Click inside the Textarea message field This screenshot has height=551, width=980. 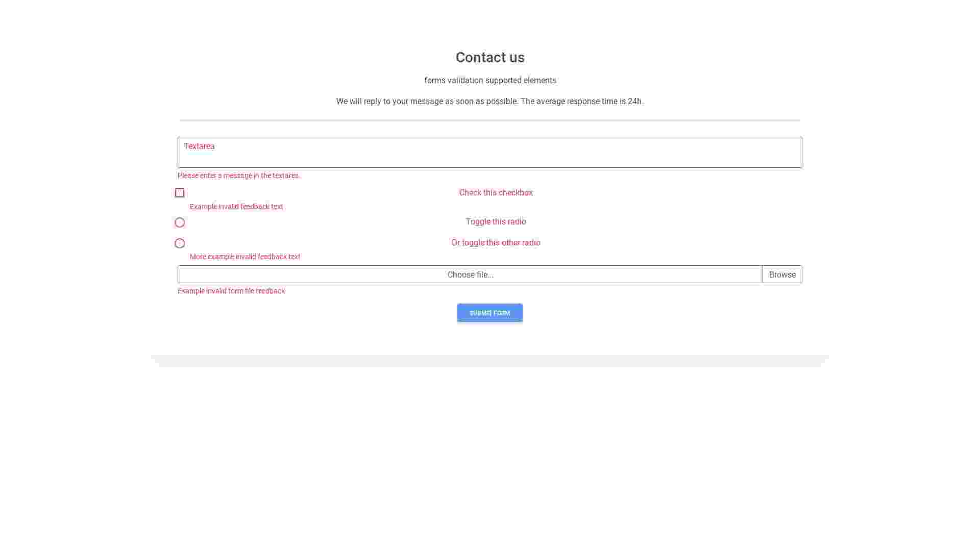click(490, 157)
